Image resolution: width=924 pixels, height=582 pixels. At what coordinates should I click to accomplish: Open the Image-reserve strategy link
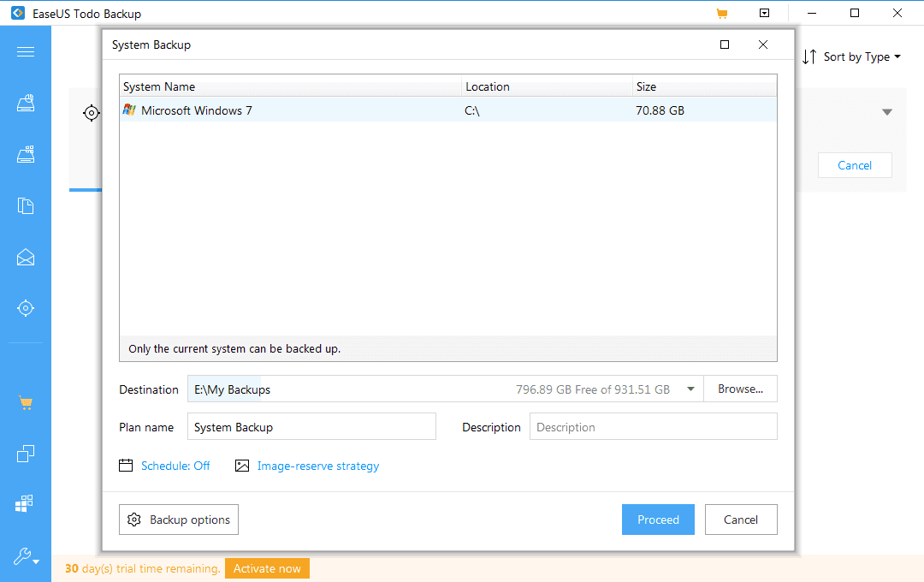(317, 466)
